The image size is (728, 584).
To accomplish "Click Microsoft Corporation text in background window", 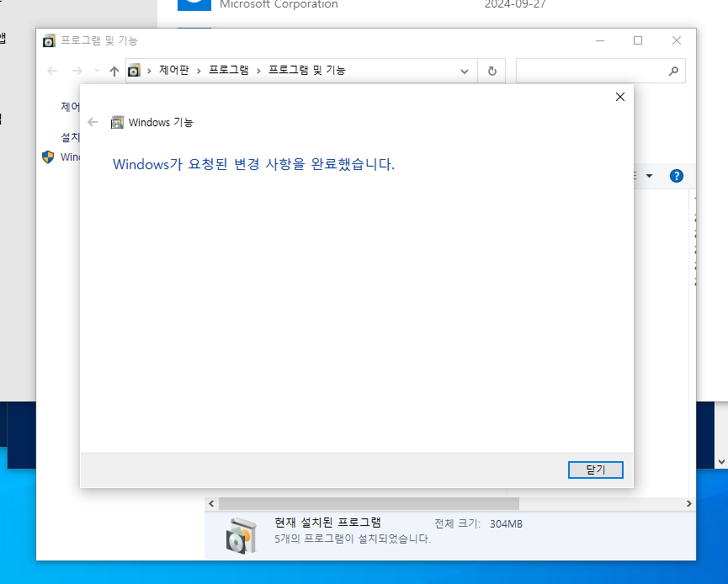I will click(279, 5).
